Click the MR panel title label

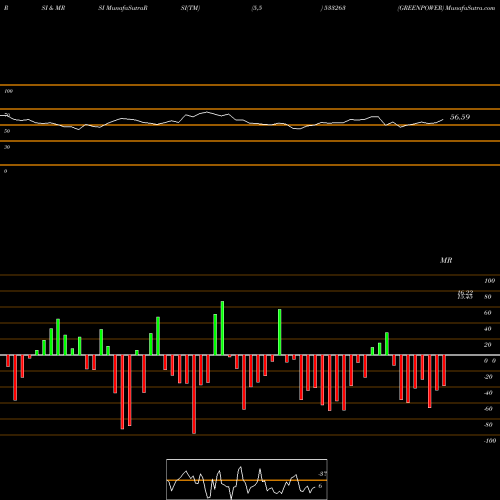[x=446, y=260]
